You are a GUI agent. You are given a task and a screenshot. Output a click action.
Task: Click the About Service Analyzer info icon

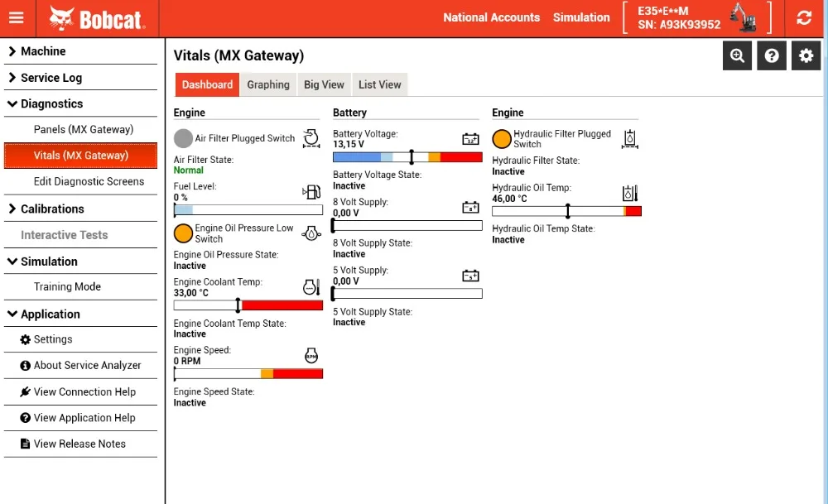26,365
